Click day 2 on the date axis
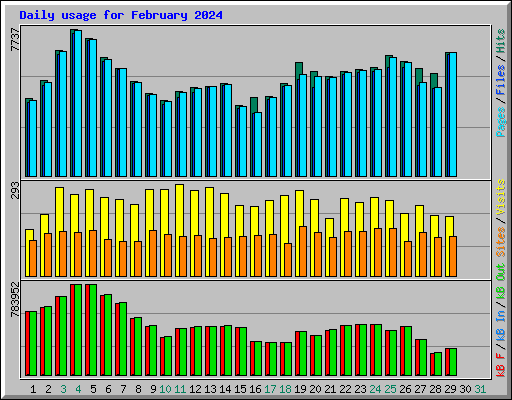This screenshot has height=400, width=512. (x=48, y=389)
